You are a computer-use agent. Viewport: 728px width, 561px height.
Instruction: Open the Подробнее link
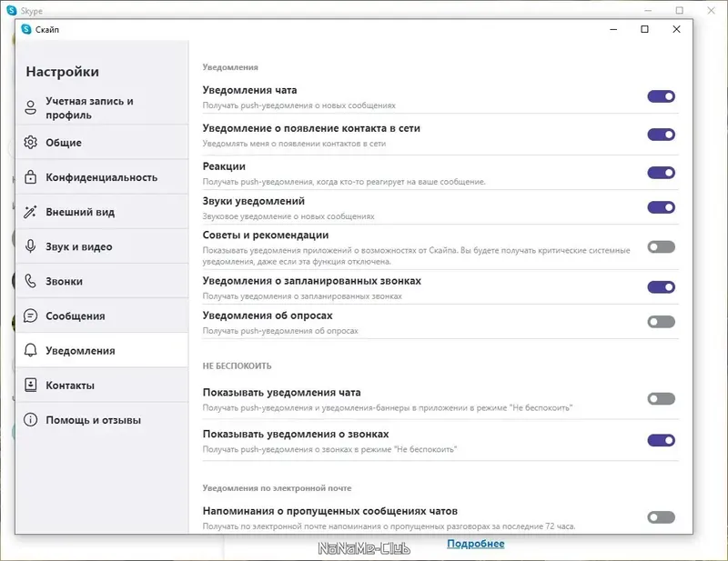477,543
